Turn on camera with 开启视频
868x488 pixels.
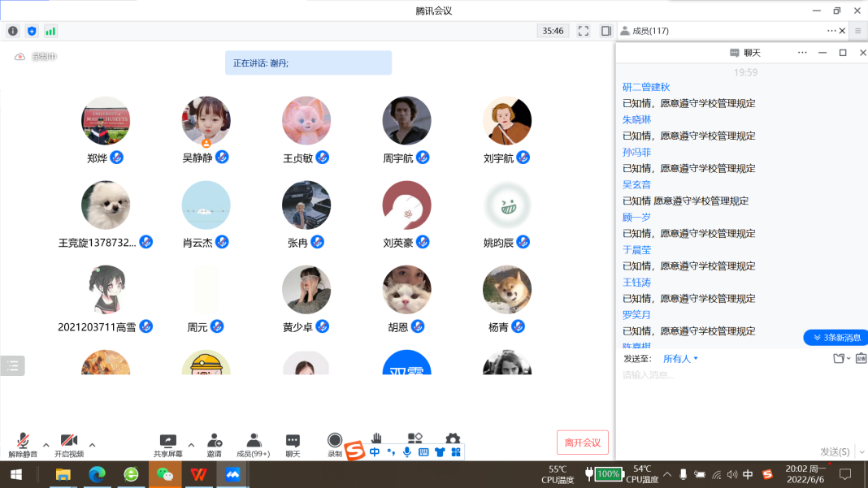click(x=69, y=442)
